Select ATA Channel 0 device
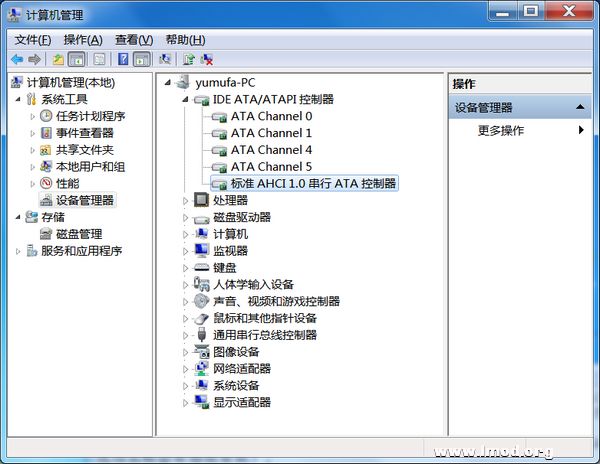 [271, 116]
